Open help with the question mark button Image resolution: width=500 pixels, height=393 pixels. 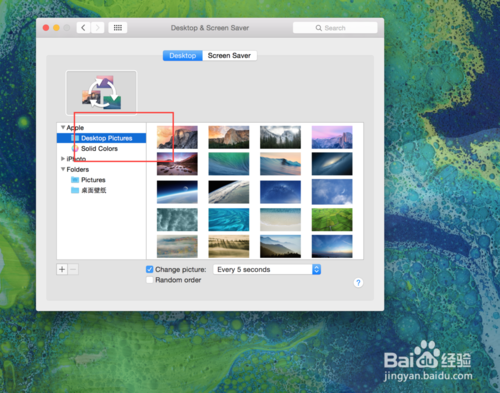(x=358, y=283)
